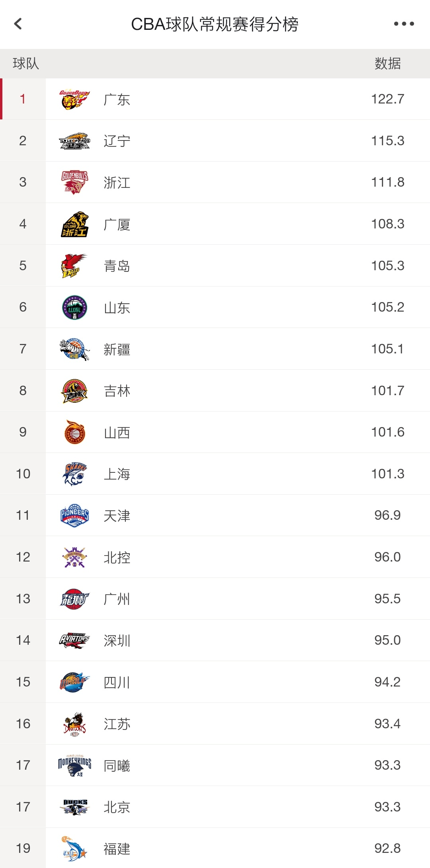430x868 pixels.
Task: Go back using the top-left arrow
Action: click(18, 24)
